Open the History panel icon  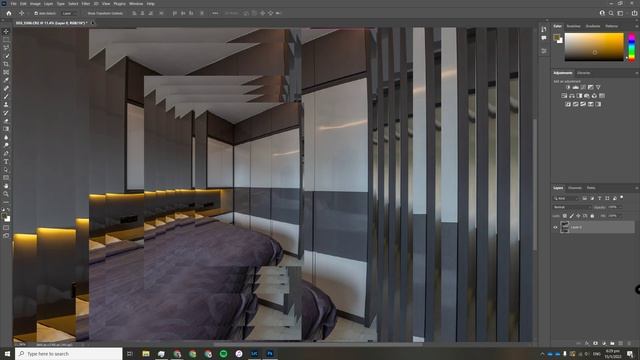544,29
